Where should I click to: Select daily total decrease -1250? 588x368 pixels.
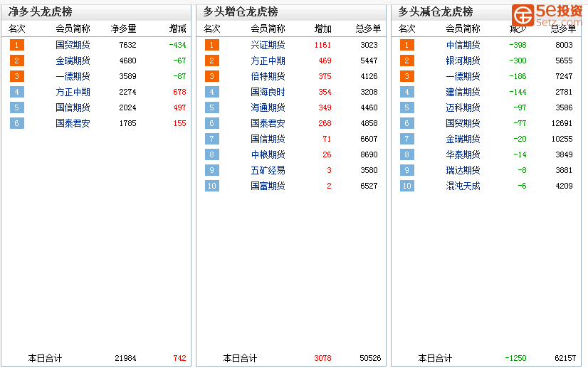515,358
